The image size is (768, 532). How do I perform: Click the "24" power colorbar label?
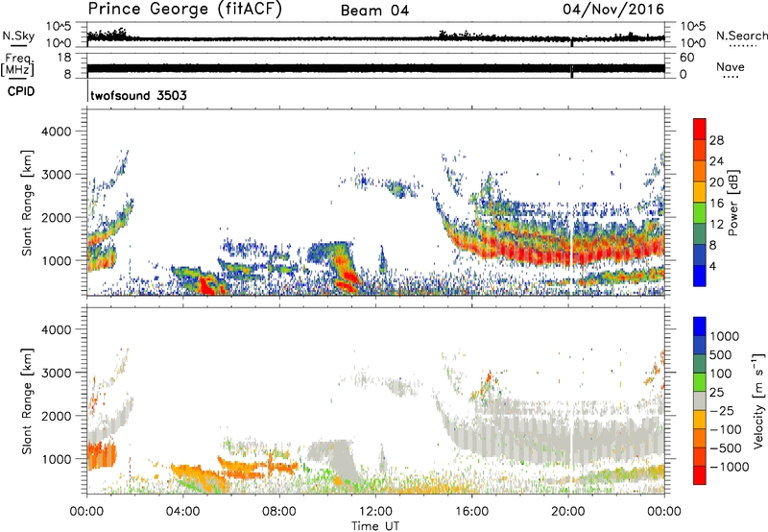[716, 161]
